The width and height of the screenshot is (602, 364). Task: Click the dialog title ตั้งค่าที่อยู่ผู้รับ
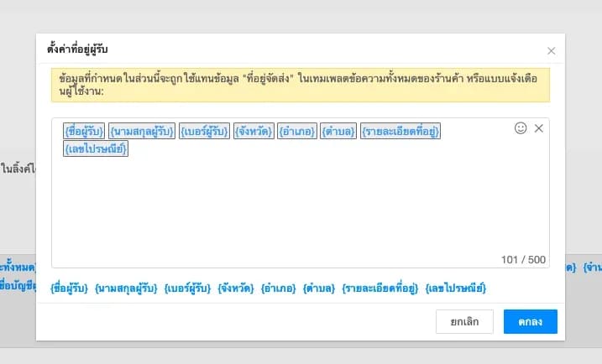click(77, 49)
